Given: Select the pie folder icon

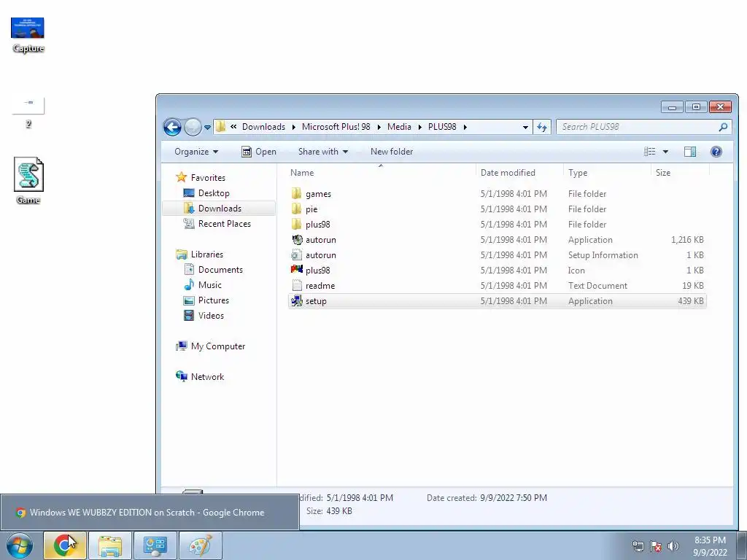Looking at the screenshot, I should (296, 209).
